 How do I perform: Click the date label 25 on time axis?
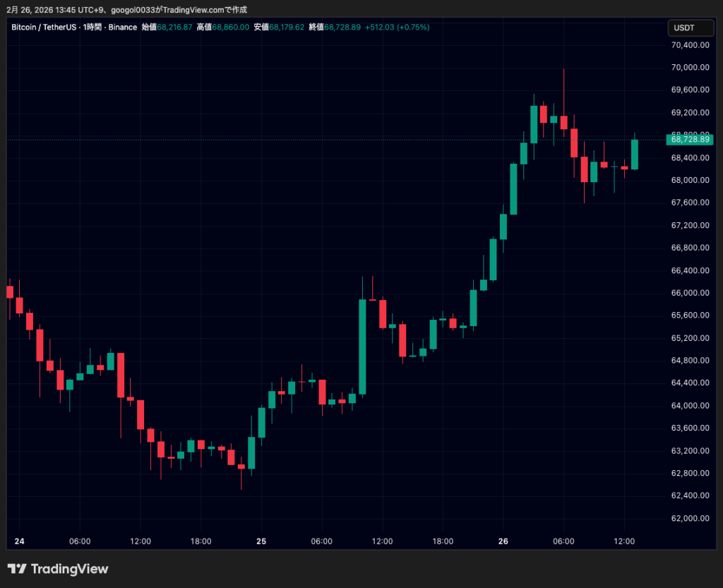[261, 541]
